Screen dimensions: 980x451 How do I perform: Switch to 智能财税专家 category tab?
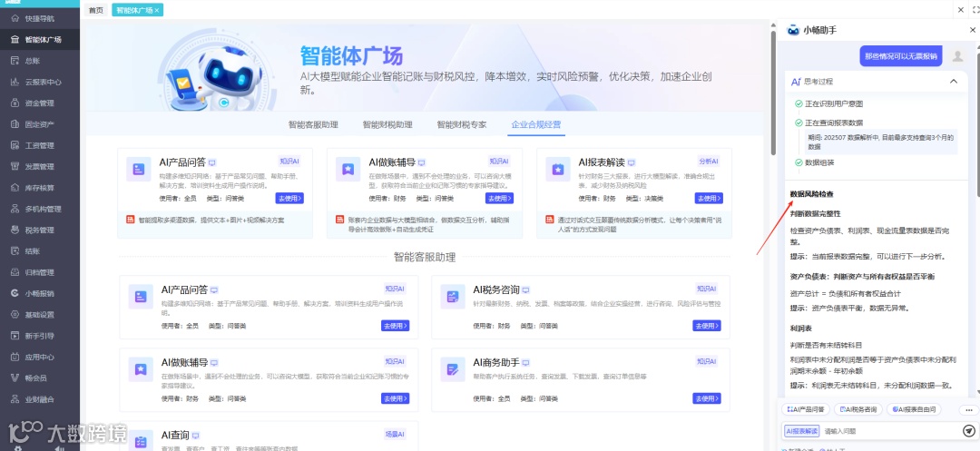[462, 124]
